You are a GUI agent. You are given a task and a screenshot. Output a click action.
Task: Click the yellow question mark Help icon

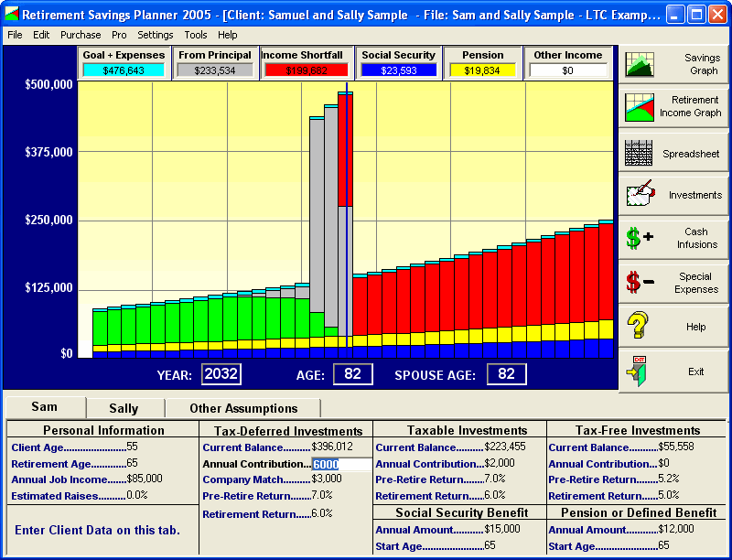638,325
